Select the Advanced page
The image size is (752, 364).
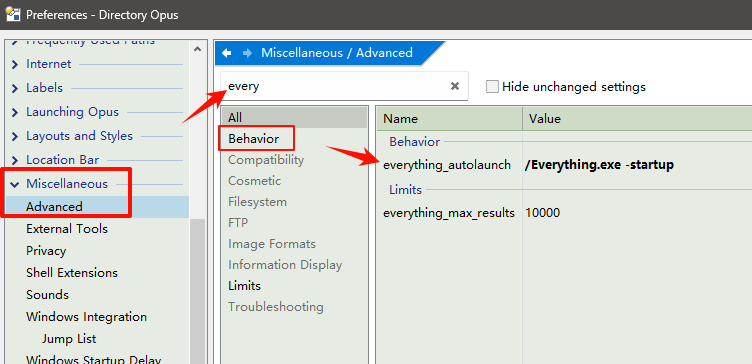(54, 207)
